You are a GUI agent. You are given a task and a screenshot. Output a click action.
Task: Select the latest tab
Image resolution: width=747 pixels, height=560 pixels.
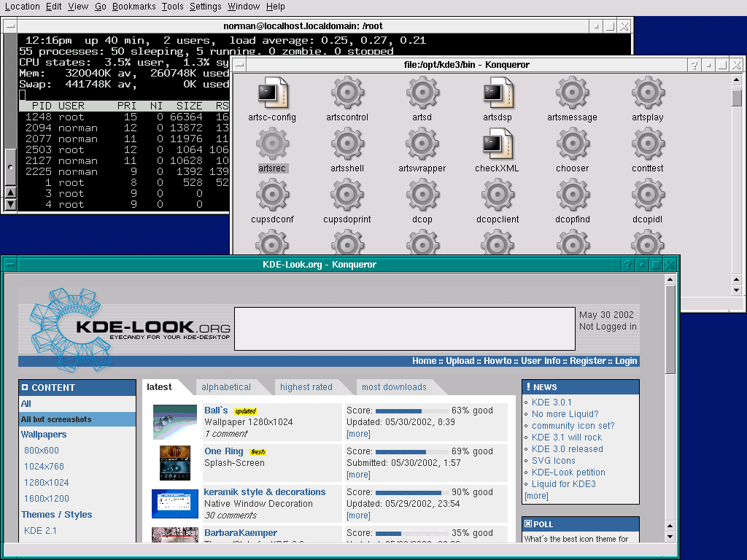(159, 387)
